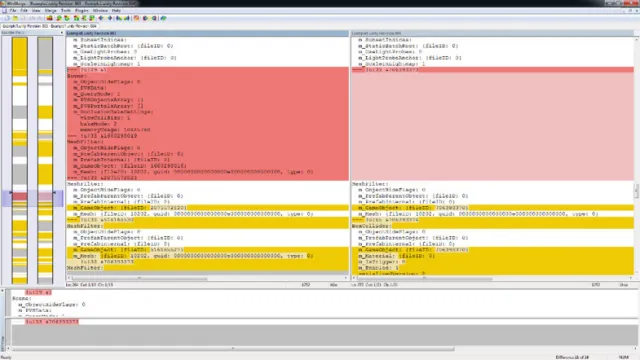Go to next difference via toolbar icon
This screenshot has width=640, height=360.
pos(59,18)
